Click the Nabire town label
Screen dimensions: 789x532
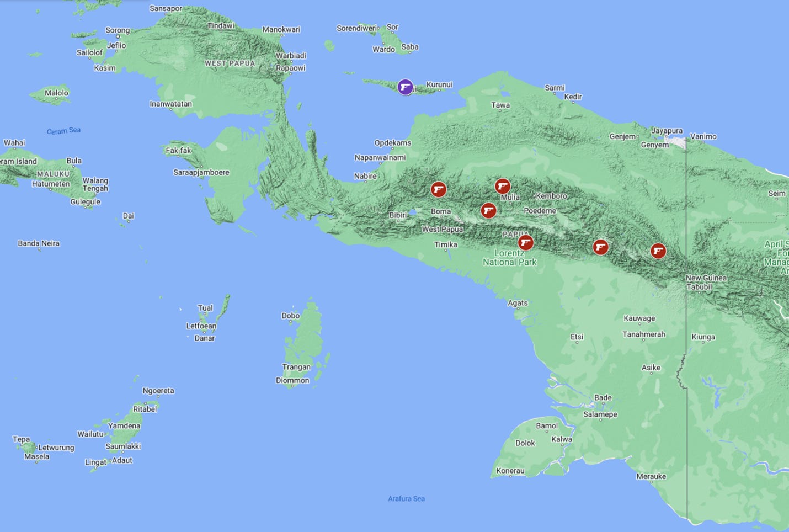click(365, 176)
